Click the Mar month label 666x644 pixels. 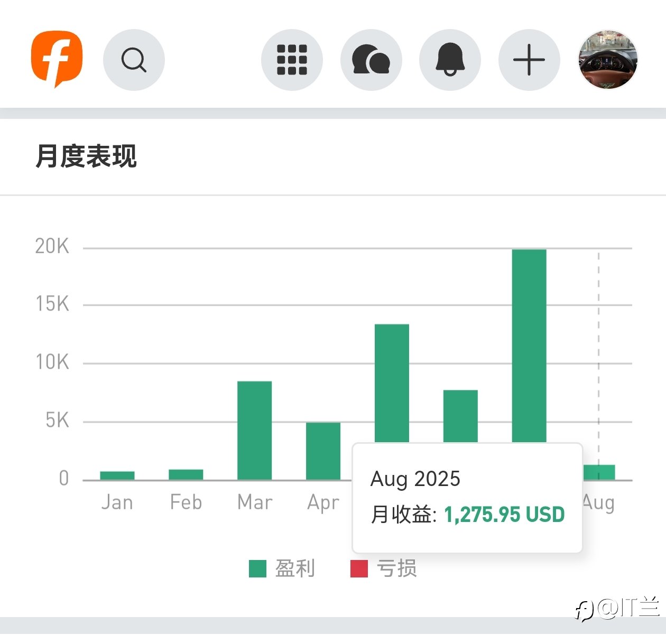pos(255,502)
